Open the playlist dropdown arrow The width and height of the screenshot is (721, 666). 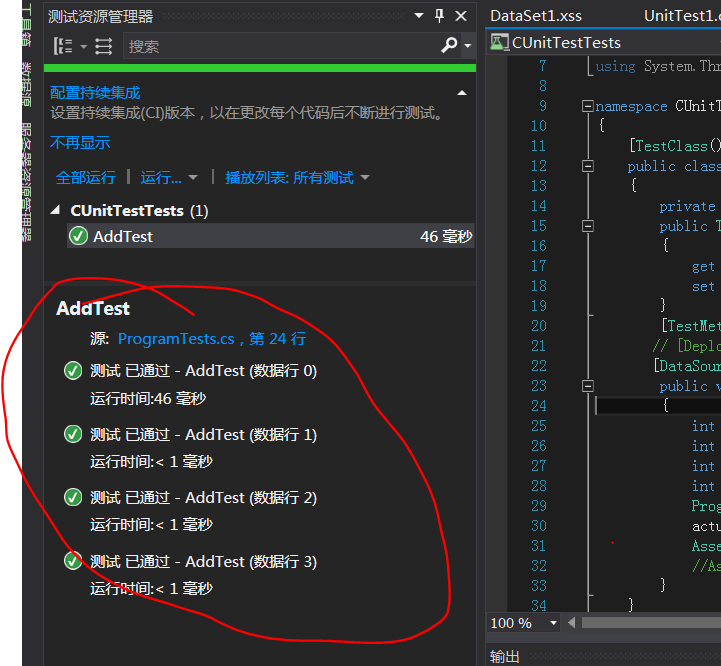pos(365,178)
